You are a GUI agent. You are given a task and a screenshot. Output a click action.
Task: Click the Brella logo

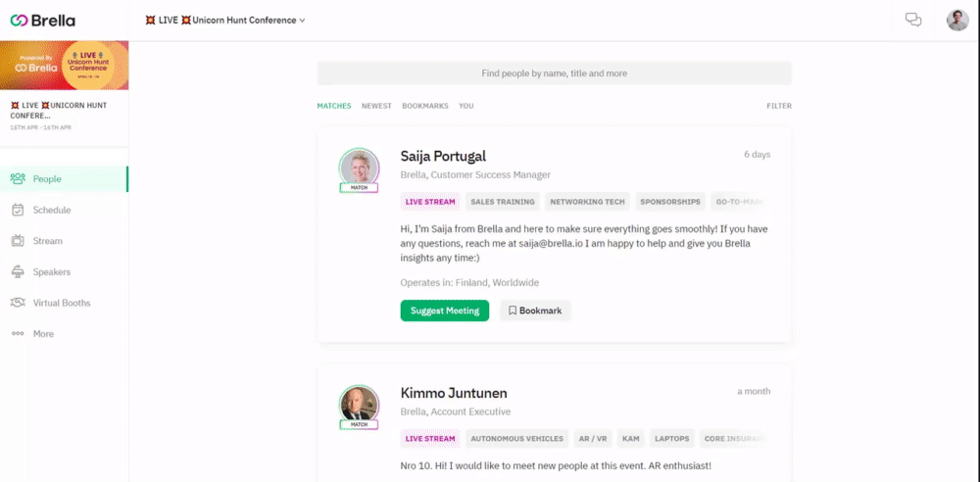tap(42, 21)
